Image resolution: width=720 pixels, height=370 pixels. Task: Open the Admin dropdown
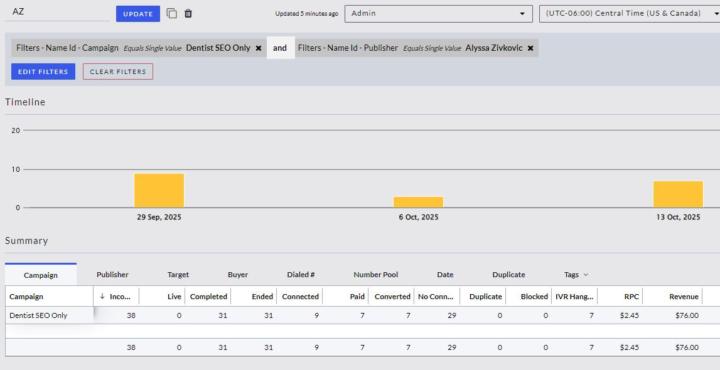(439, 14)
